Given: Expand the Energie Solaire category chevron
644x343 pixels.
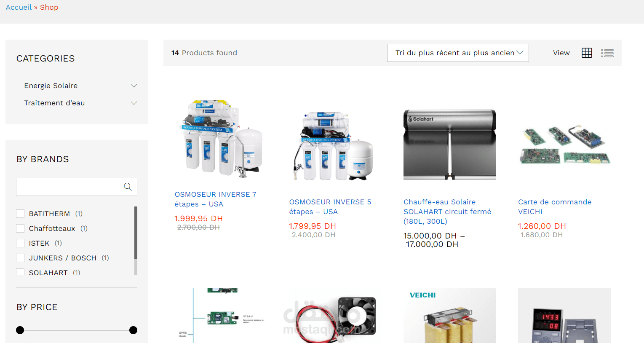Looking at the screenshot, I should pos(134,86).
